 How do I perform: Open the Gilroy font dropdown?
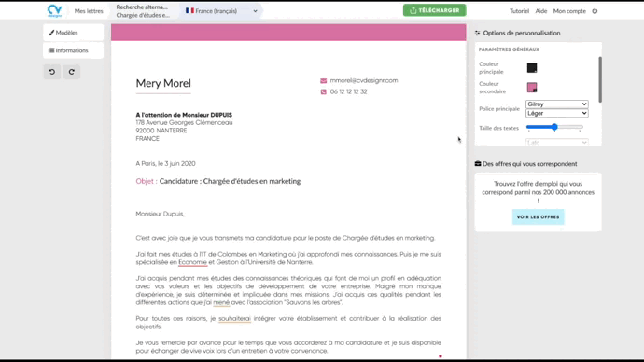556,104
